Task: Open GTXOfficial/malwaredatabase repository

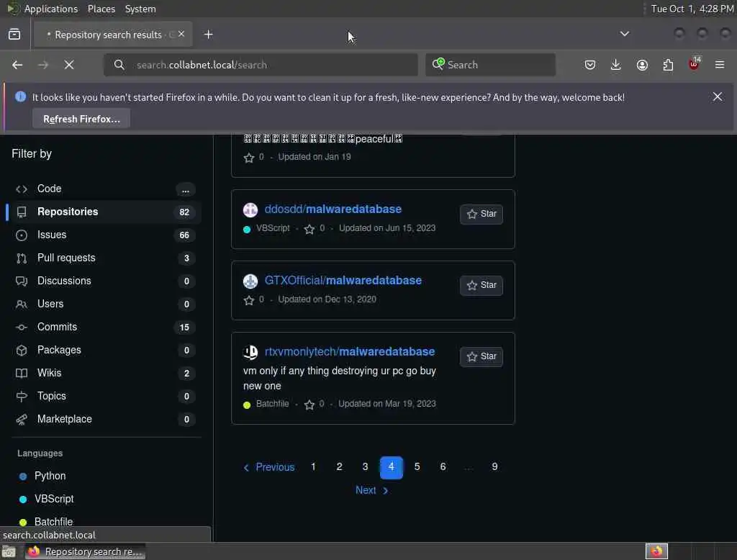Action: (x=343, y=281)
